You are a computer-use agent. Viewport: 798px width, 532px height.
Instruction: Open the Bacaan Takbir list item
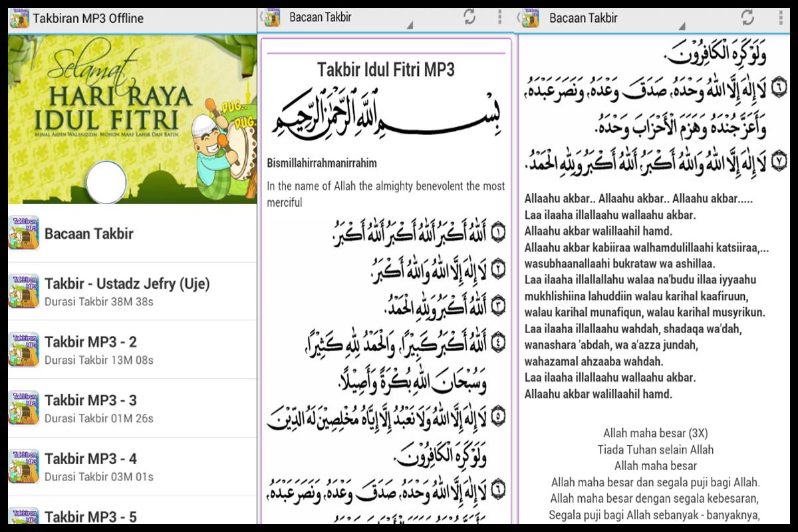click(x=132, y=233)
